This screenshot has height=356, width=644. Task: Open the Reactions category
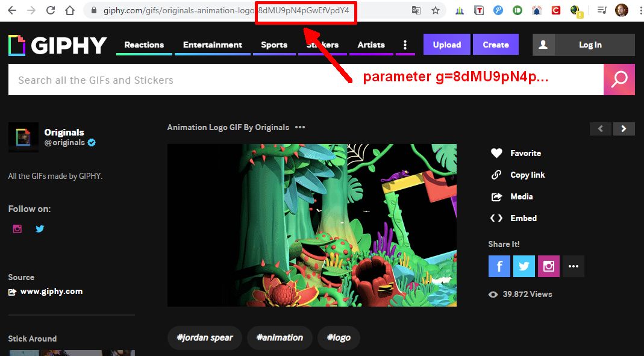144,45
